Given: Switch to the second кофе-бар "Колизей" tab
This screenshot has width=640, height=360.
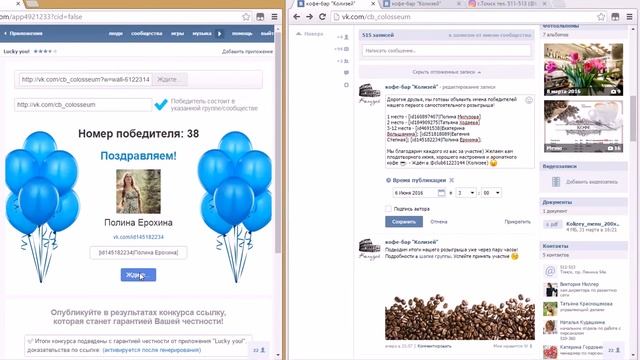Looking at the screenshot, I should [x=420, y=4].
